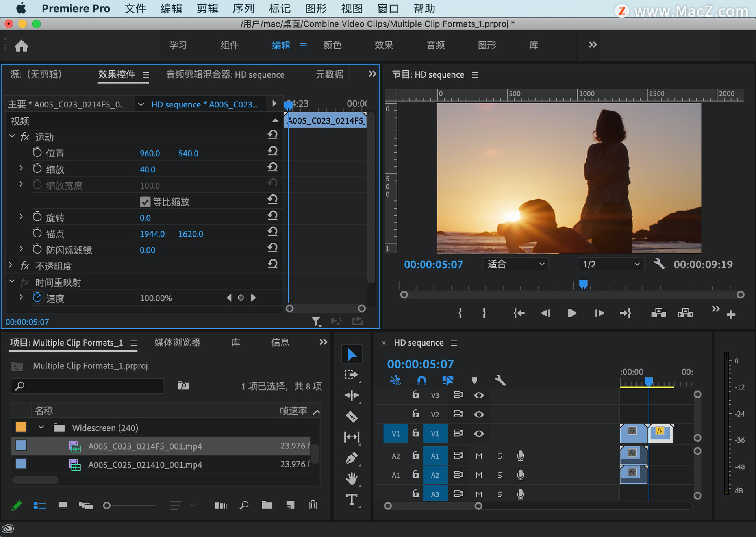Image resolution: width=756 pixels, height=537 pixels.
Task: Open the 适合 zoom level dropdown
Action: (516, 264)
